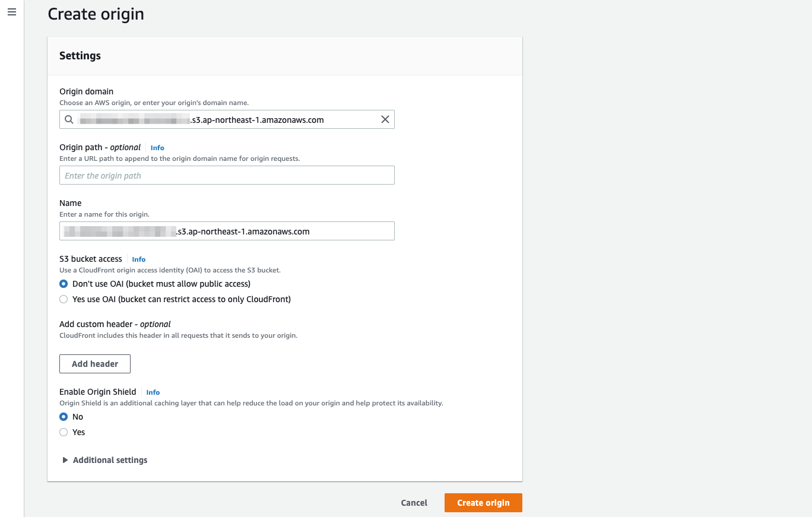Open the hamburger navigation menu

[12, 12]
